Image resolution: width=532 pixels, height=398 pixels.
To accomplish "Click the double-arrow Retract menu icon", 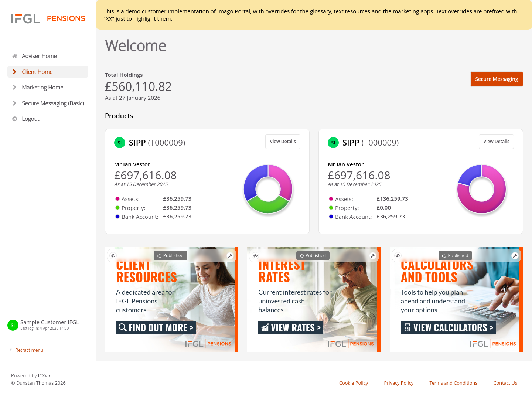I will [x=11, y=350].
